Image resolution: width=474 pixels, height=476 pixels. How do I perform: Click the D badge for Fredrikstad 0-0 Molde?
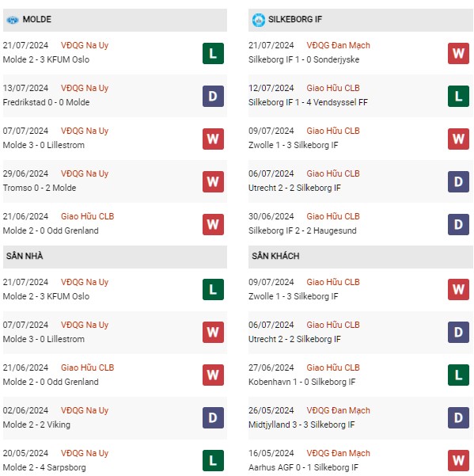213,97
